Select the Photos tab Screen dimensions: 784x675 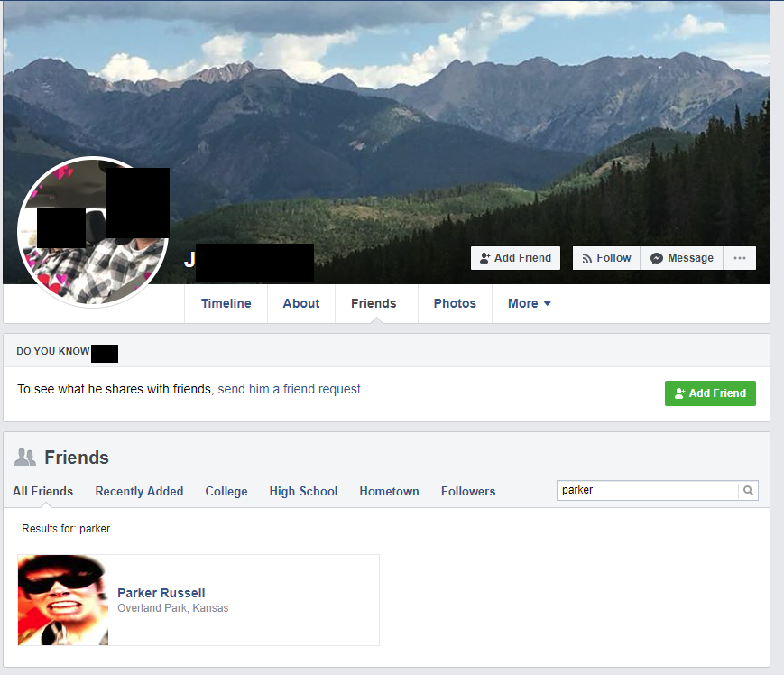(455, 303)
